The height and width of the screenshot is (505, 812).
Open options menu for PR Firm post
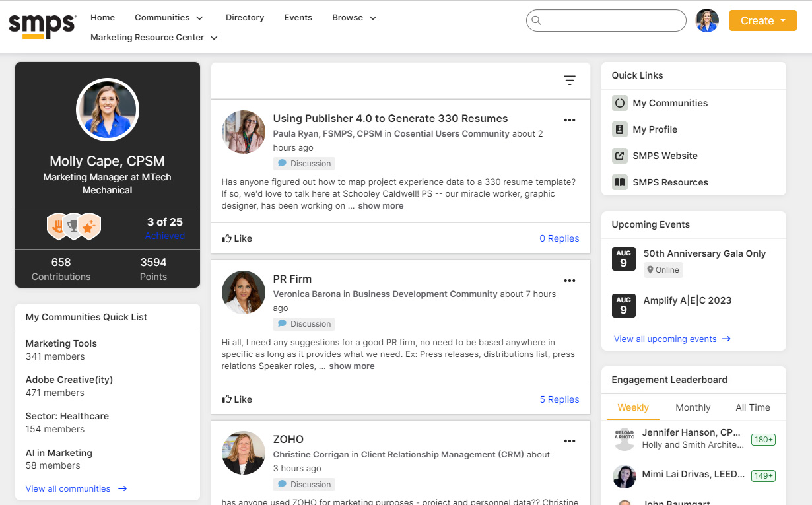[x=570, y=281]
